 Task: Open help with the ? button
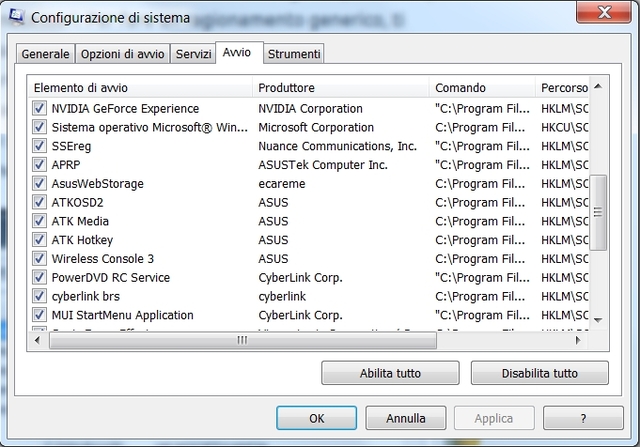tap(582, 418)
